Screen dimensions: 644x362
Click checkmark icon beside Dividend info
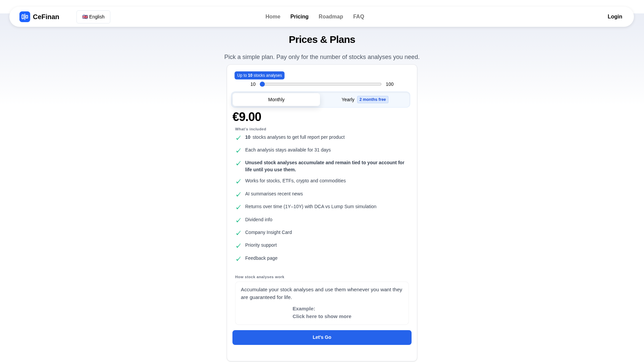238,220
